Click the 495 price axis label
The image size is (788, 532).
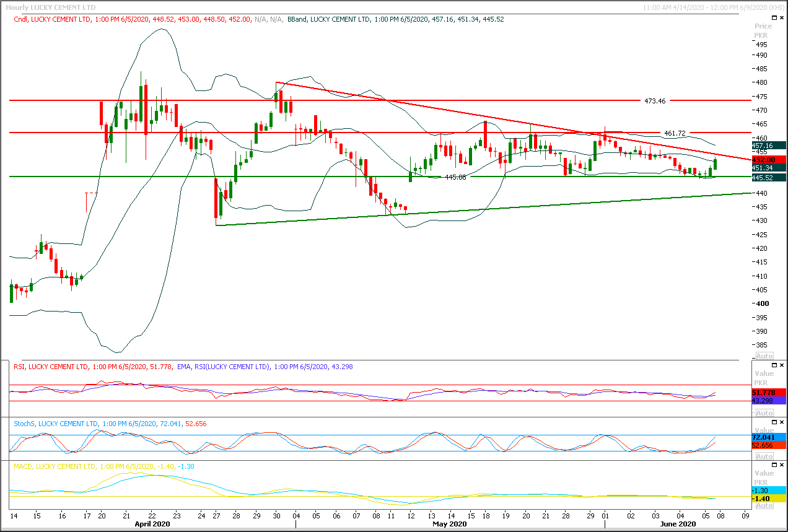tap(761, 45)
